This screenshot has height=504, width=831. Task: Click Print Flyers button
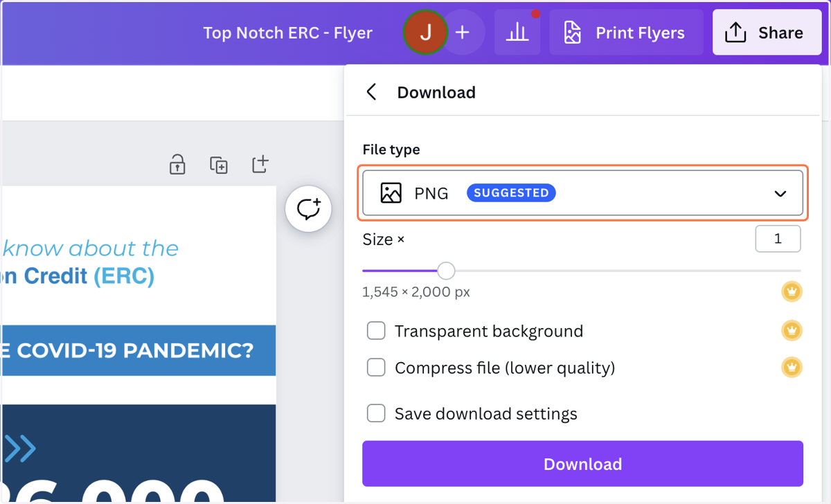click(626, 33)
